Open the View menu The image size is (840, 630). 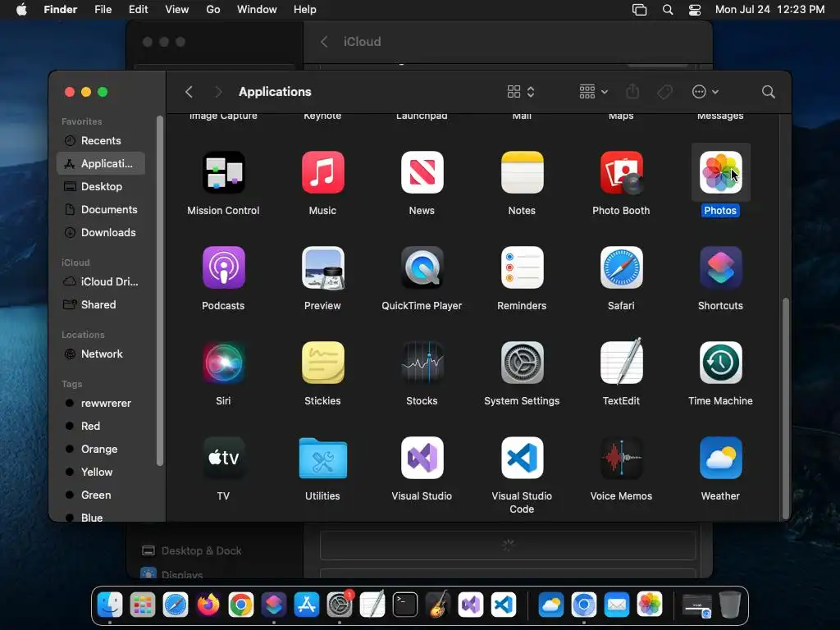pos(177,9)
